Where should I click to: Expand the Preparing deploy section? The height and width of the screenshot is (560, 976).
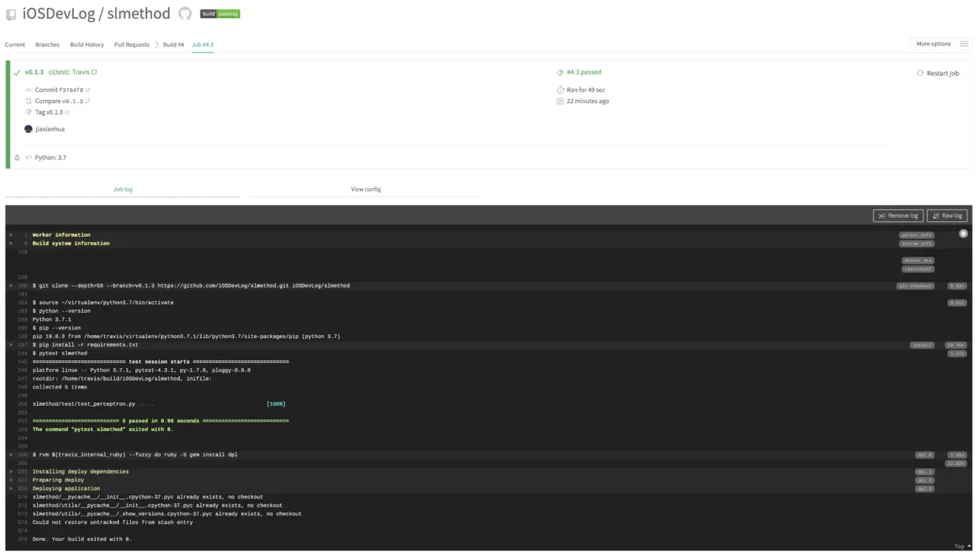click(11, 481)
